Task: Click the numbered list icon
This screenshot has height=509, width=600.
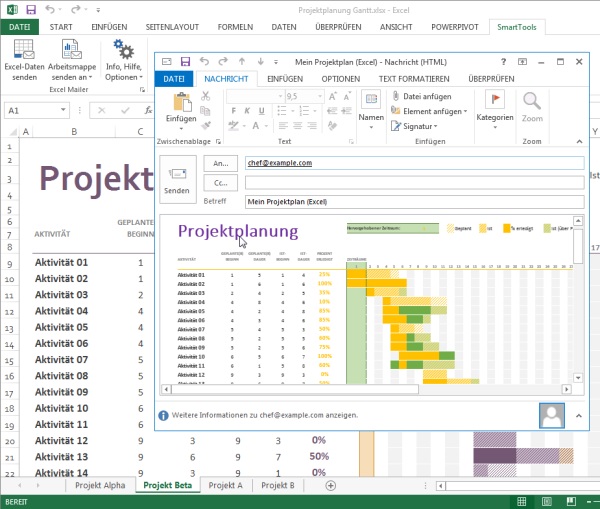Action: pyautogui.click(x=304, y=111)
